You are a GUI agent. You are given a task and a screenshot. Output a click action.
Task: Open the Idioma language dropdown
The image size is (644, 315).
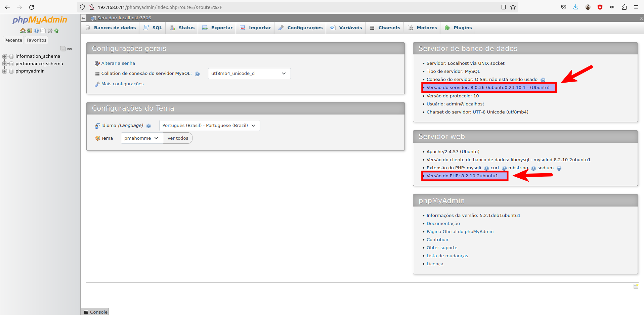pos(210,126)
